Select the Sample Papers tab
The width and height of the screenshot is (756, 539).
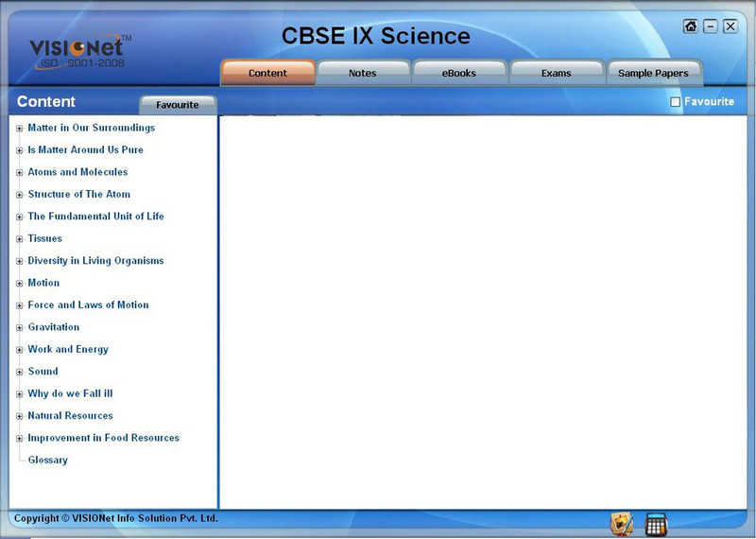coord(653,73)
